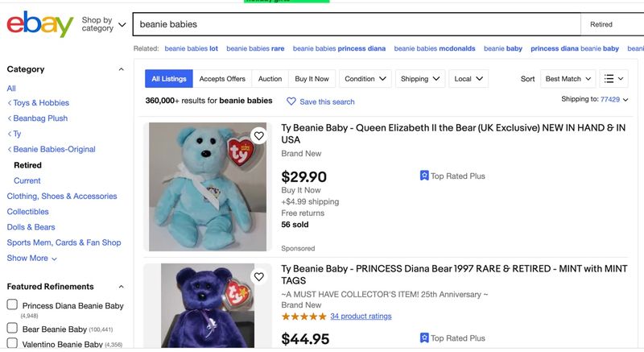Open 34 product ratings link
This screenshot has width=644, height=352.
[x=361, y=317]
